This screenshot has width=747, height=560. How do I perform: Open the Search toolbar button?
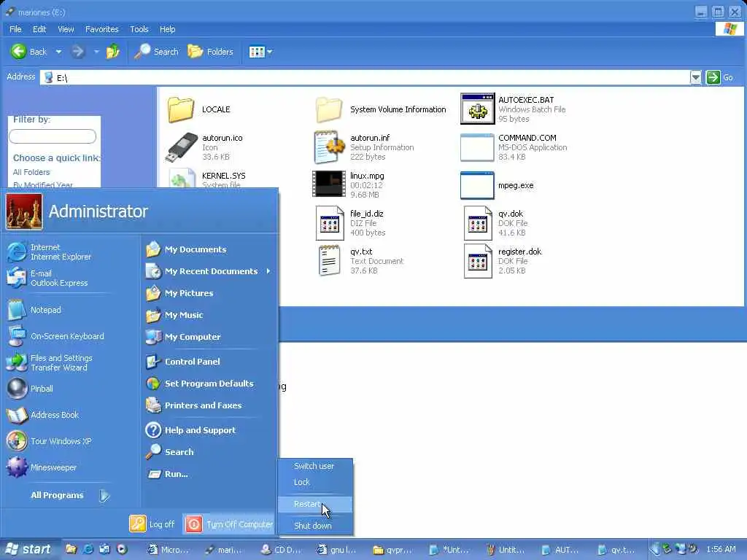click(156, 52)
